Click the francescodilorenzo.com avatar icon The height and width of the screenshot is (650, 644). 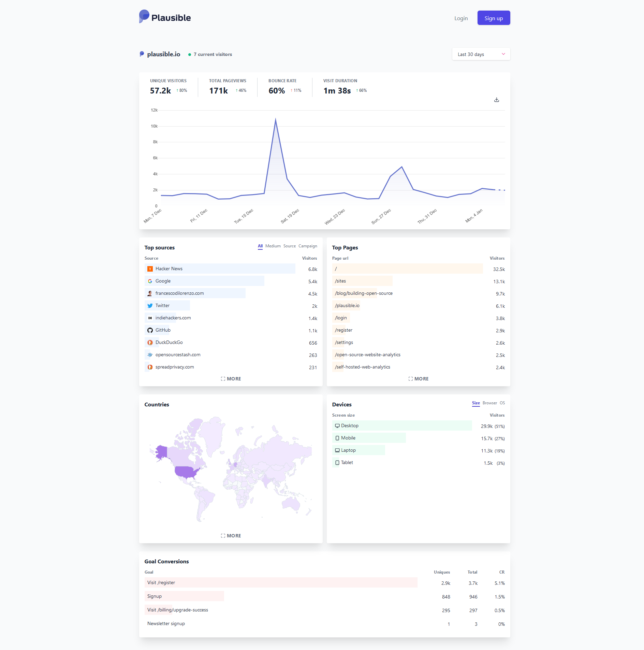(150, 293)
